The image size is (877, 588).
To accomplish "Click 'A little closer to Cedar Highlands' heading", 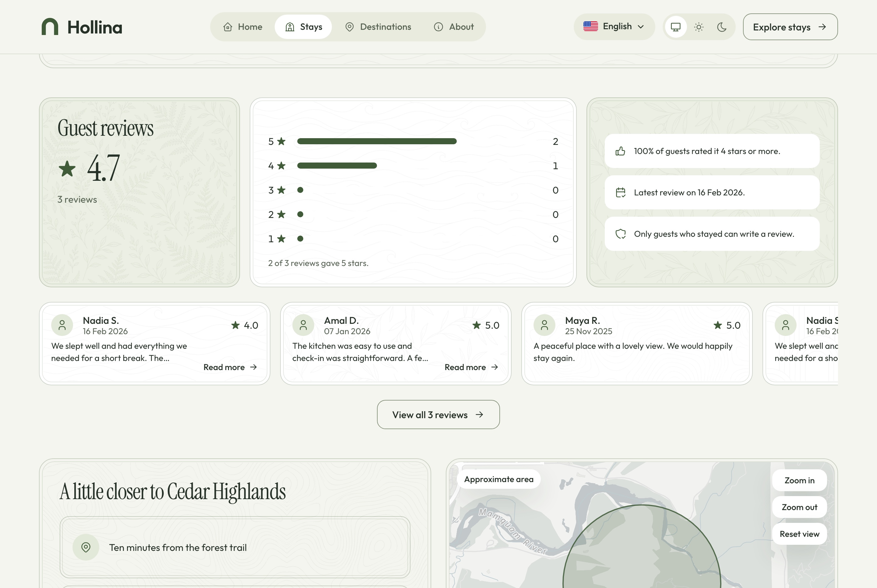I will (173, 492).
